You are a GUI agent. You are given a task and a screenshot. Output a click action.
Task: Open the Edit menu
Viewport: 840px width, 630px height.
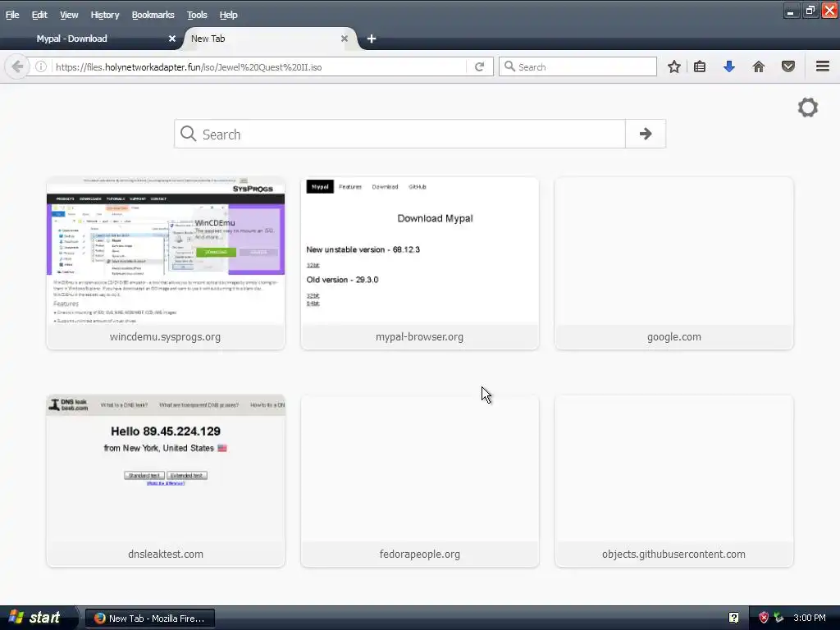click(39, 15)
